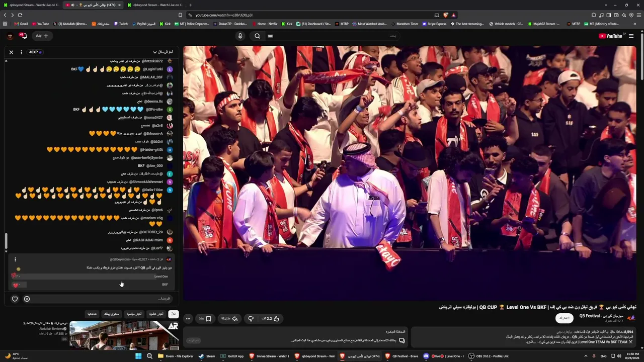This screenshot has height=362, width=644.
Task: Select the political news chip
Action: click(134, 314)
